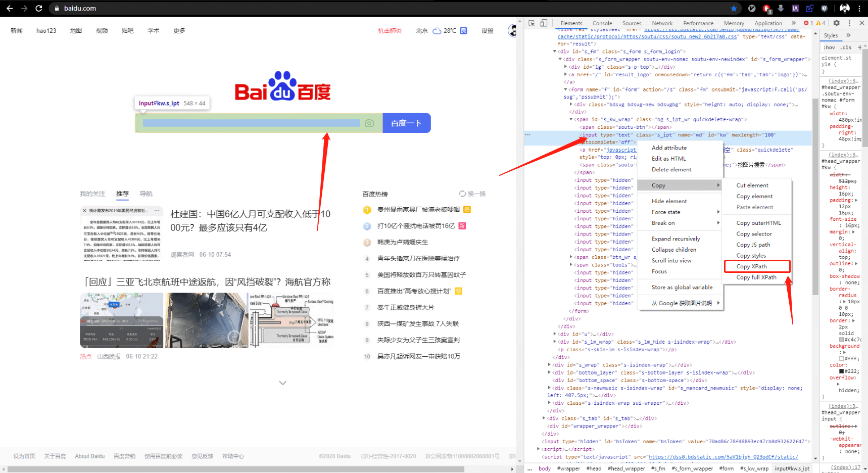This screenshot has height=473, width=868.
Task: Toggle the :hov element state panel
Action: click(x=829, y=47)
